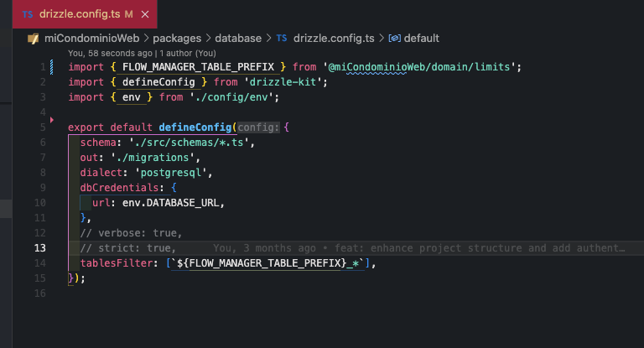
Task: Click the schema property key
Action: [x=98, y=143]
